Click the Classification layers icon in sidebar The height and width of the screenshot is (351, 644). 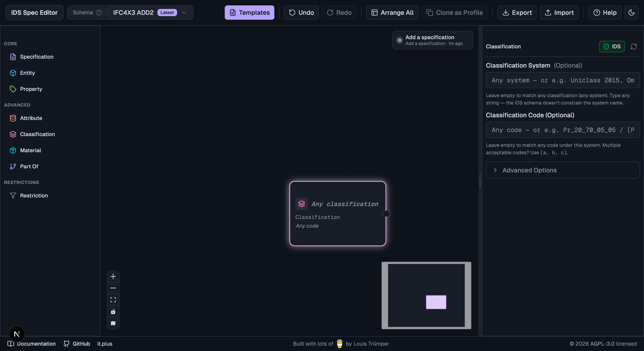[x=13, y=134]
